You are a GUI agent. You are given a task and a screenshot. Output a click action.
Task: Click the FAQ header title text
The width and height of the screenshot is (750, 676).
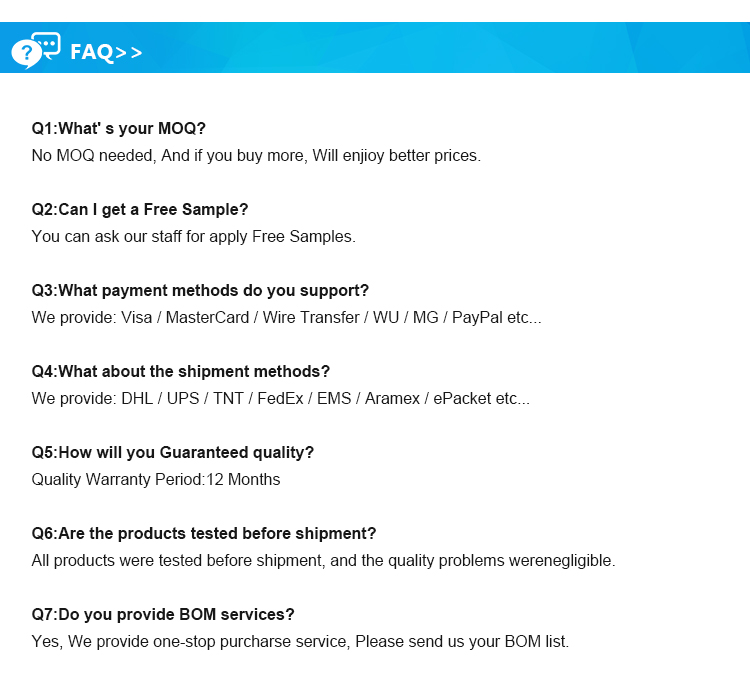92,52
